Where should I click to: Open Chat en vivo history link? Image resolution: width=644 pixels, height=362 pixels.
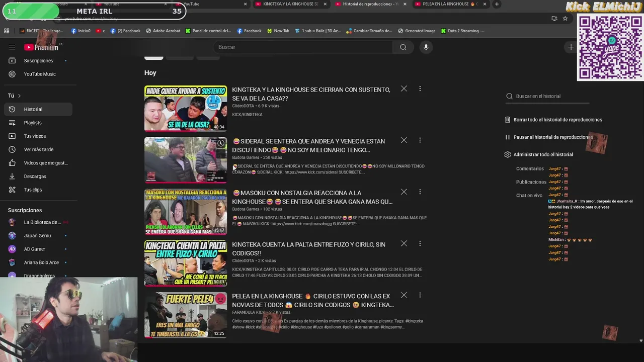click(529, 196)
